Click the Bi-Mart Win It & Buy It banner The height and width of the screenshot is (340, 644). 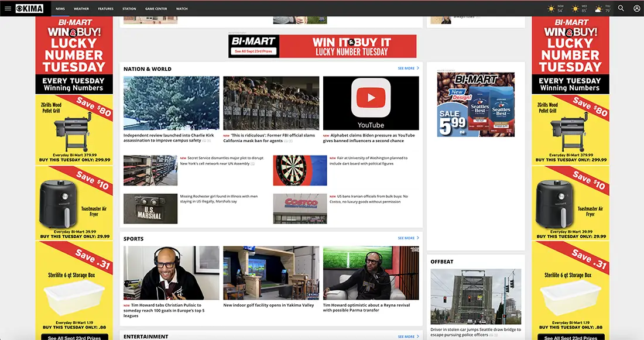(x=323, y=46)
